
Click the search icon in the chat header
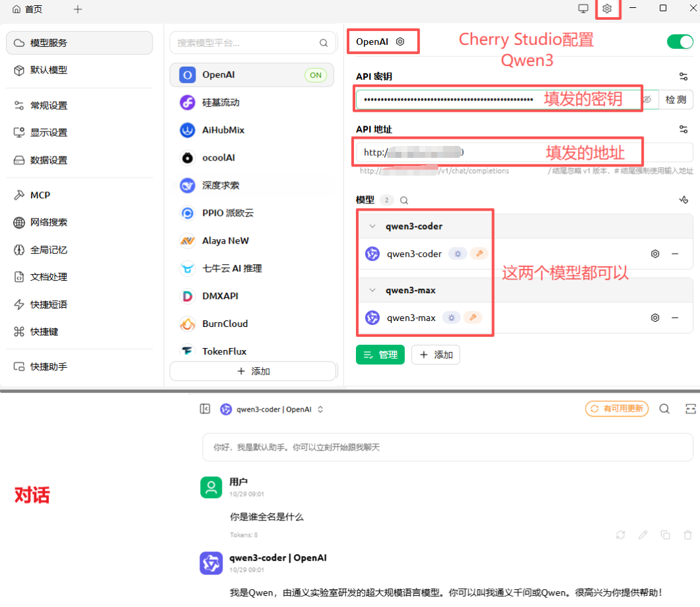coord(664,409)
